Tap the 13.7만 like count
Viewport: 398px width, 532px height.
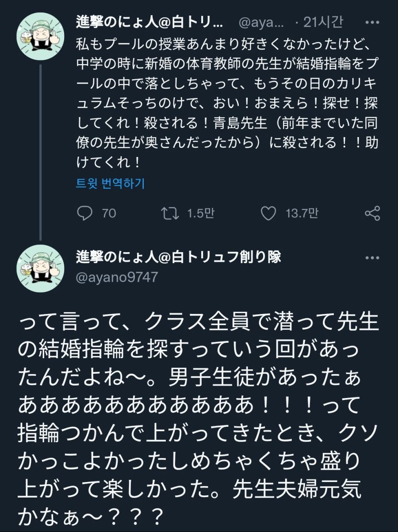click(302, 214)
